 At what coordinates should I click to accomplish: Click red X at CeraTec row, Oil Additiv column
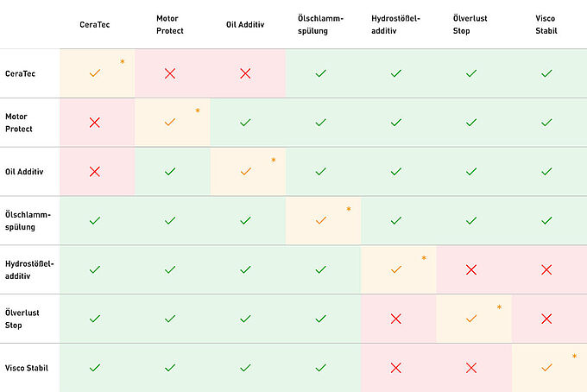coord(245,73)
